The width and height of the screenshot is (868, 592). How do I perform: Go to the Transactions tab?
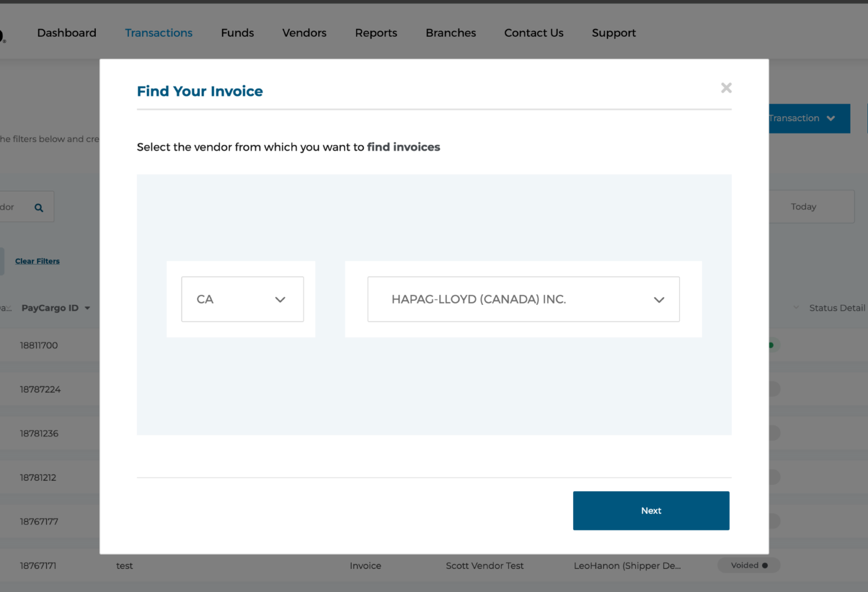(x=158, y=33)
